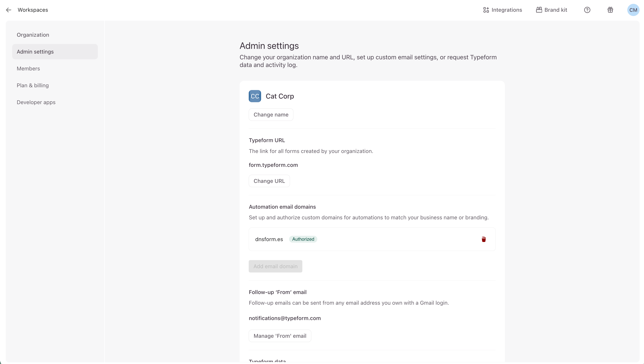Open the CM user avatar menu
Screen dimensions: 644x364
point(633,10)
